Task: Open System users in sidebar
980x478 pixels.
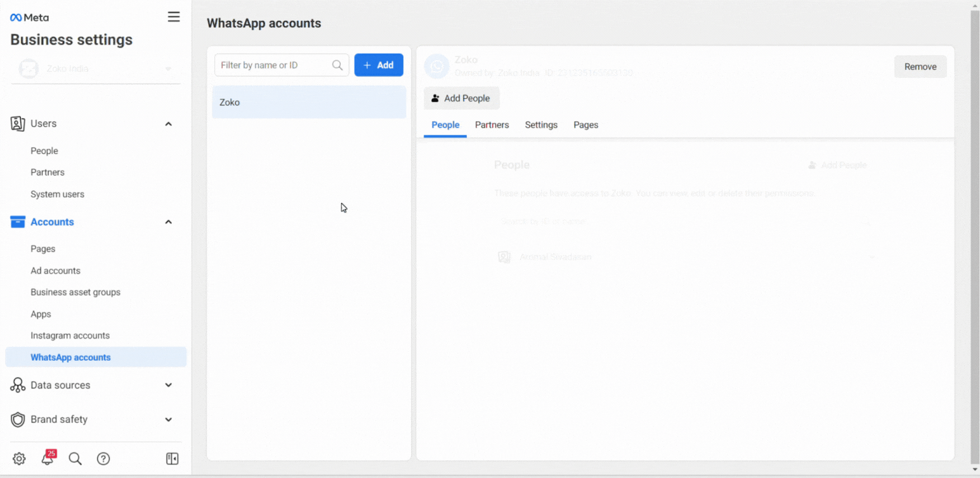Action: pos(57,195)
